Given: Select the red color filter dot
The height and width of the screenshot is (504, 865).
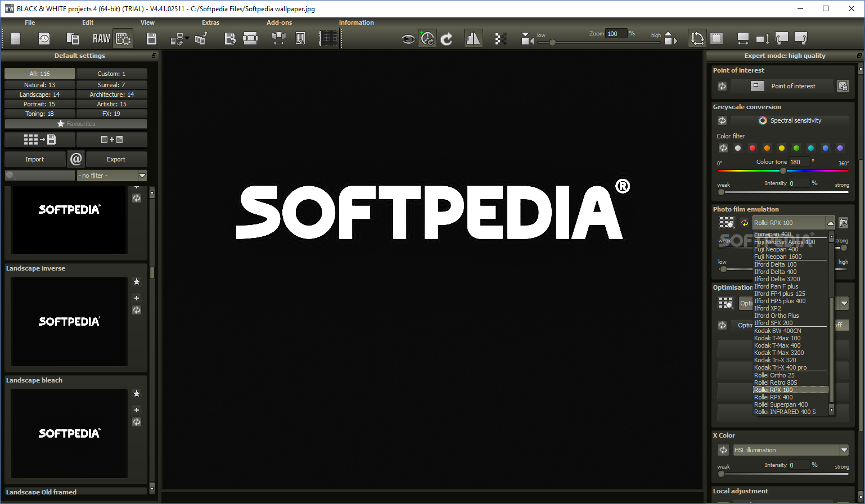Looking at the screenshot, I should [x=753, y=148].
